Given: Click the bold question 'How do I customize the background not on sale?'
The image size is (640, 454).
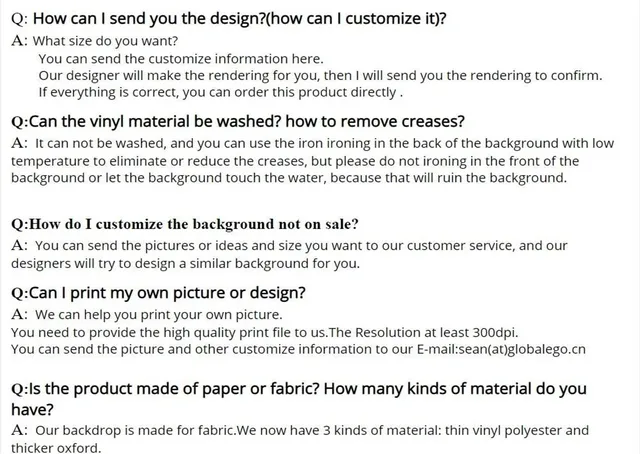Looking at the screenshot, I should click(185, 224).
